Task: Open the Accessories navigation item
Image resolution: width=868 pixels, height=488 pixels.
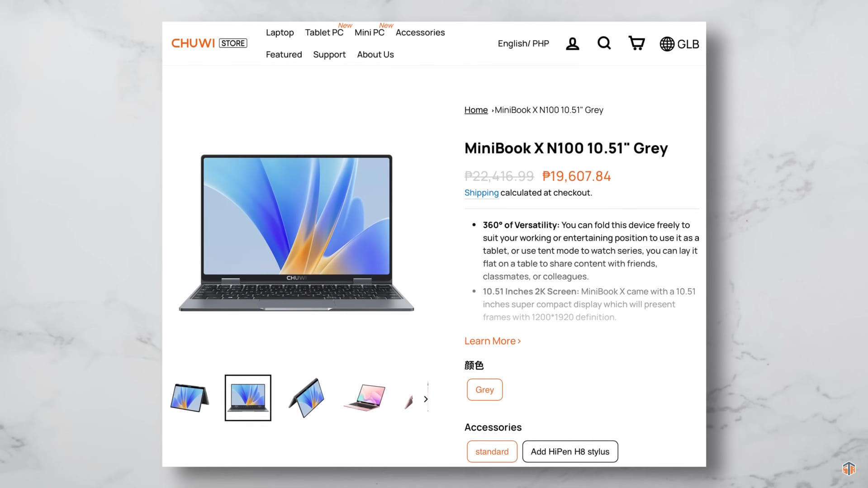Action: [x=420, y=33]
